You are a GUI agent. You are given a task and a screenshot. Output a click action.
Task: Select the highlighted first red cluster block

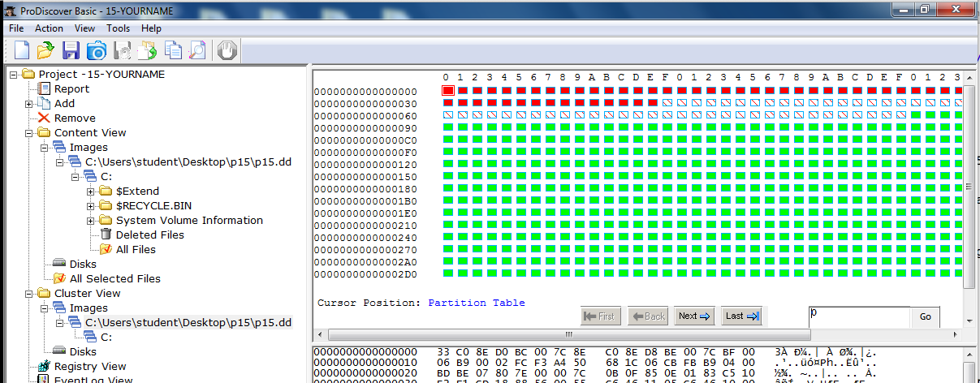coord(448,91)
